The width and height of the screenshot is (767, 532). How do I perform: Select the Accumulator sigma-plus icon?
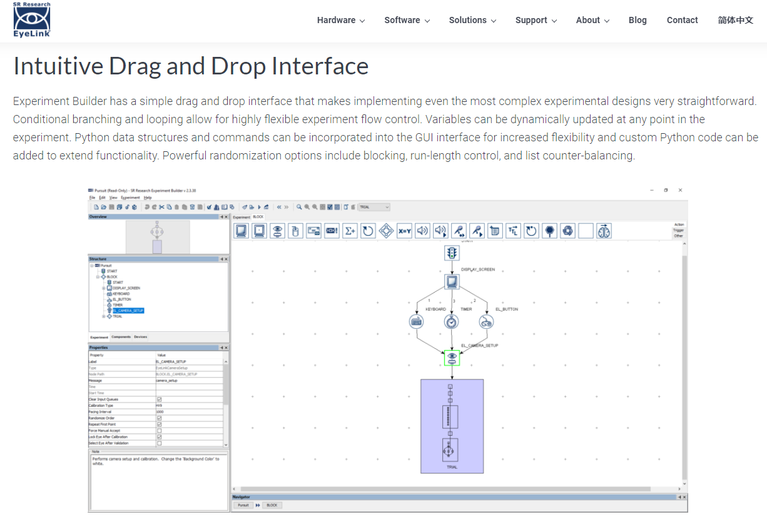pos(350,231)
